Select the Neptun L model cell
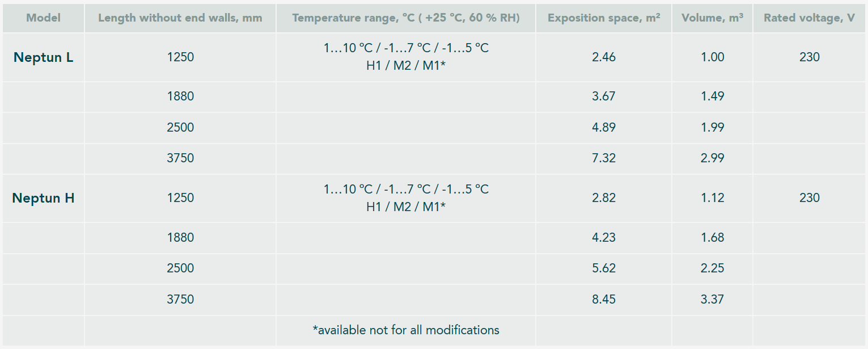The width and height of the screenshot is (868, 349). (x=44, y=57)
